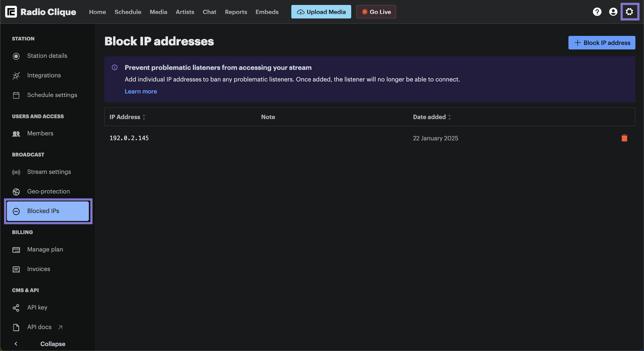Click the Integrations plug icon
The width and height of the screenshot is (644, 351).
[16, 76]
